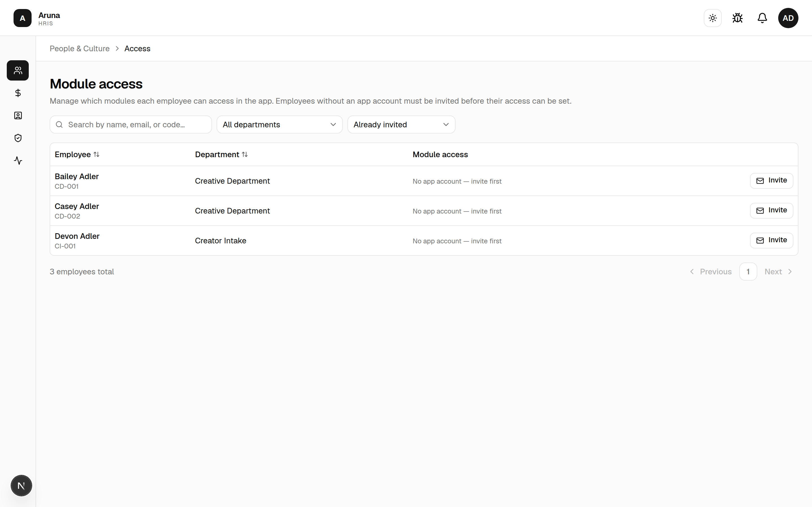Expand the All departments dropdown
Screen dimensions: 812x507
point(279,124)
